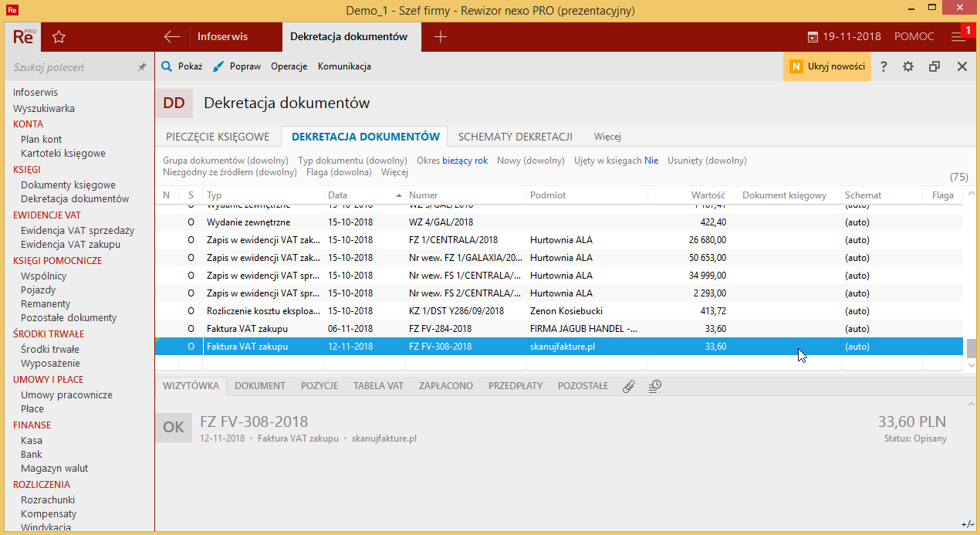The width and height of the screenshot is (980, 535).
Task: Click the star favorites icon
Action: tap(59, 36)
